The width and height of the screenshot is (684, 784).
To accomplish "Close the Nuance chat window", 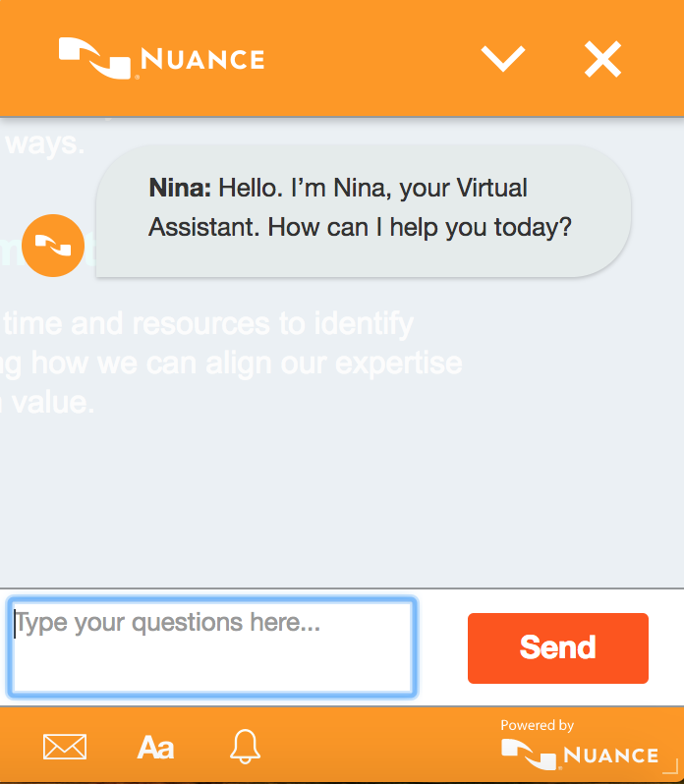I will [603, 59].
